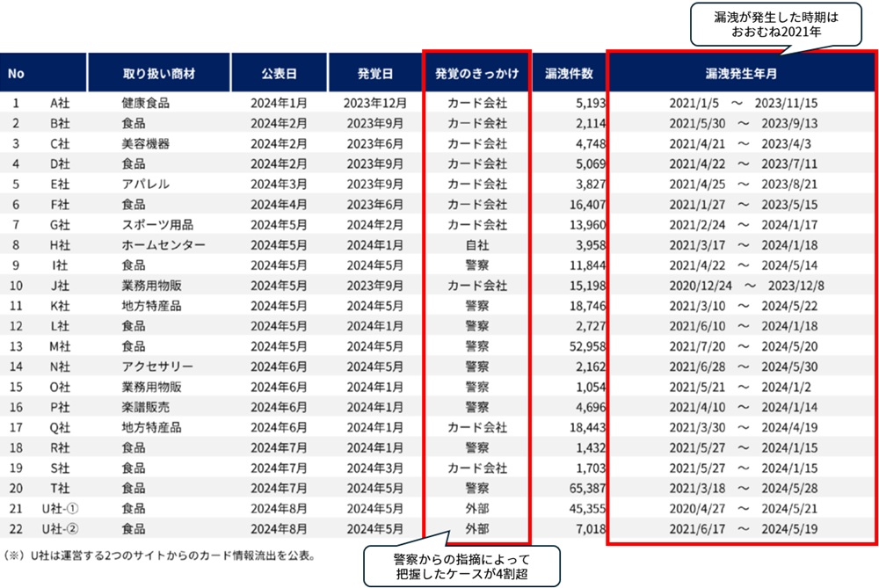Click the row number '13'

pos(16,346)
